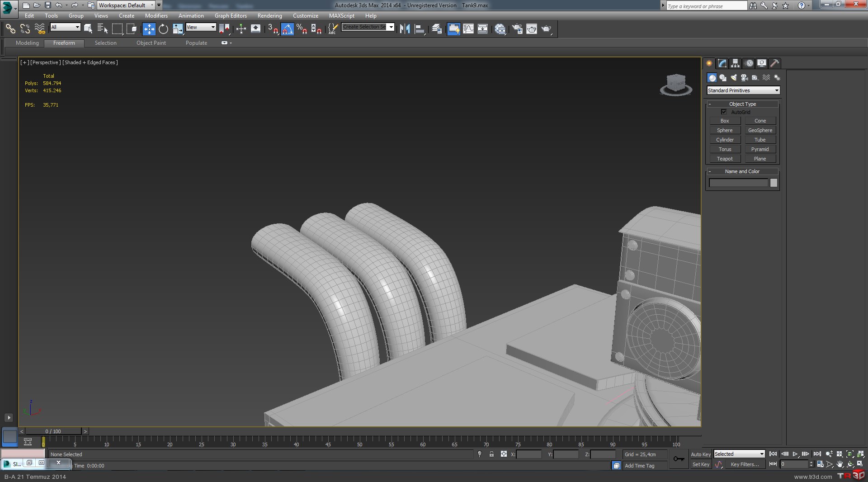Open the Hierarchy command panel tab

pos(735,63)
